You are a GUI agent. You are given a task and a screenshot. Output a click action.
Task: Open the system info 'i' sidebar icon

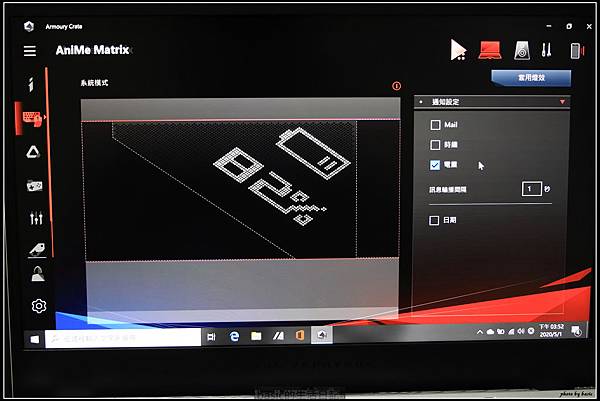click(x=31, y=85)
